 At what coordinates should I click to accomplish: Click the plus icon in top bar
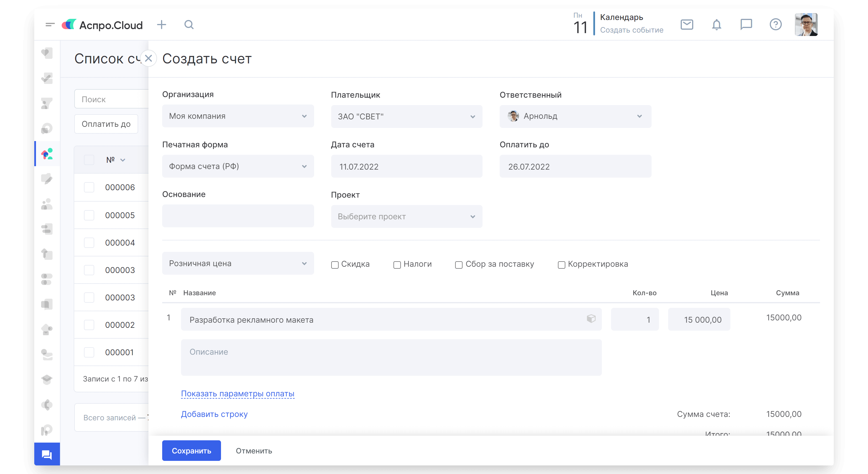pyautogui.click(x=161, y=25)
